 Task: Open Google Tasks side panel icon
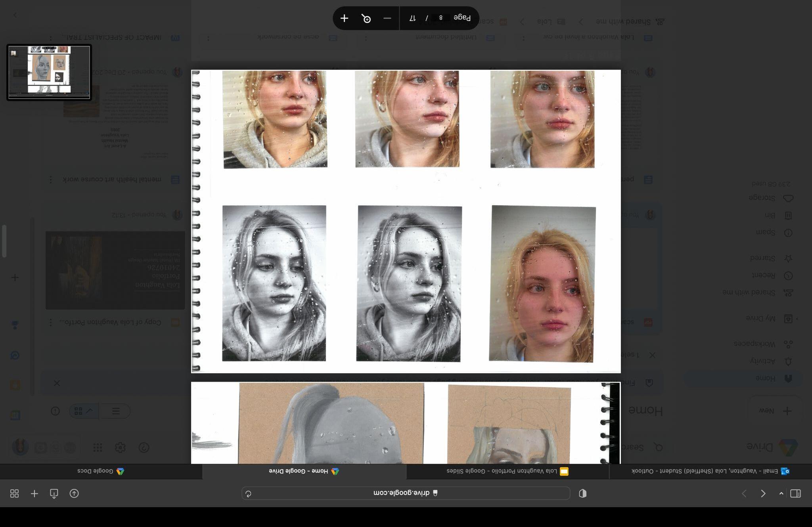coord(15,355)
